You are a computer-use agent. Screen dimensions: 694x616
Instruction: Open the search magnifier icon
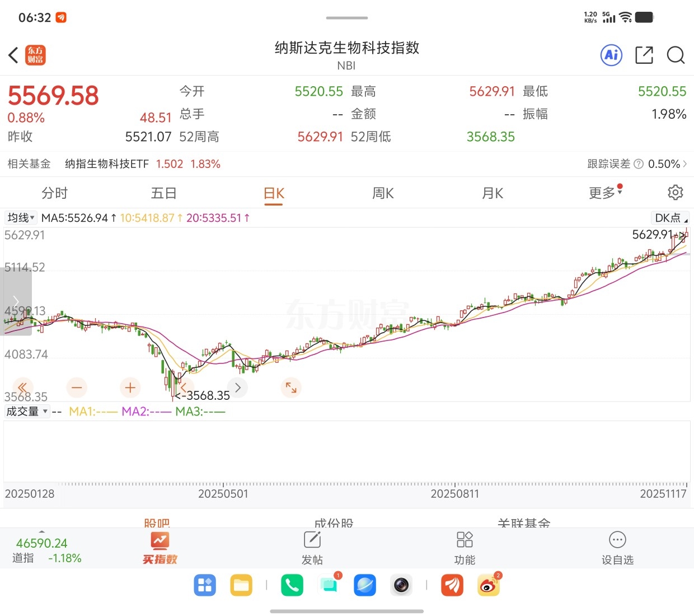click(676, 55)
